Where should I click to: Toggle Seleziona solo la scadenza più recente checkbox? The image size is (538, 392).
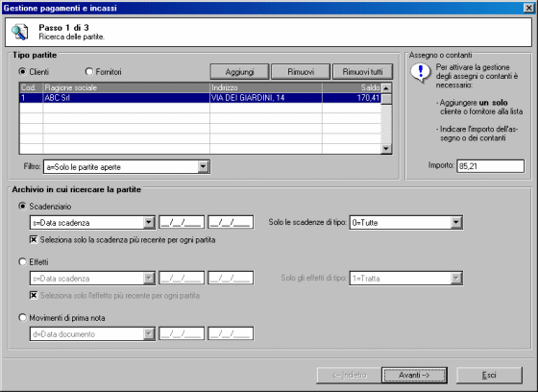click(x=34, y=239)
